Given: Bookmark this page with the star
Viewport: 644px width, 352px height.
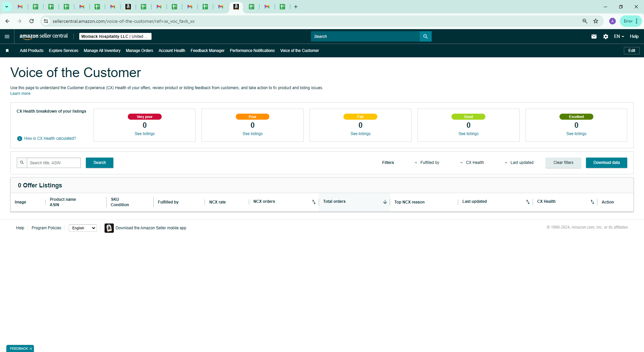Looking at the screenshot, I should (596, 21).
